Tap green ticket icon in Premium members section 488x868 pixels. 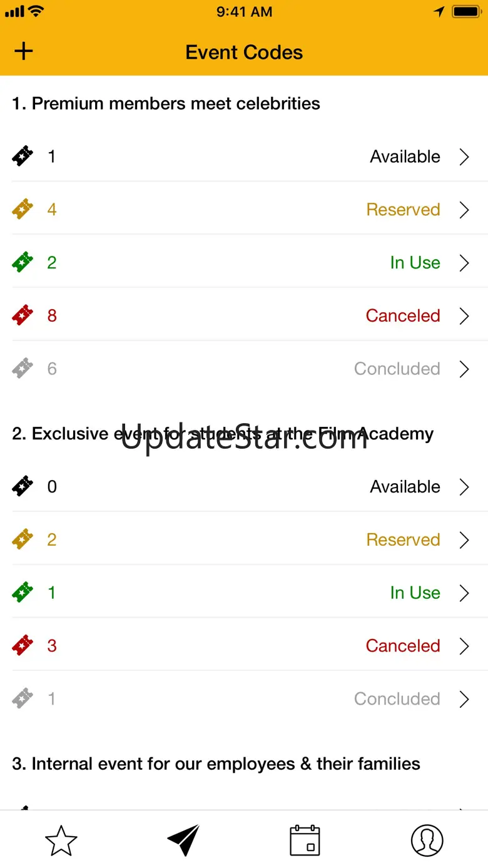23,262
